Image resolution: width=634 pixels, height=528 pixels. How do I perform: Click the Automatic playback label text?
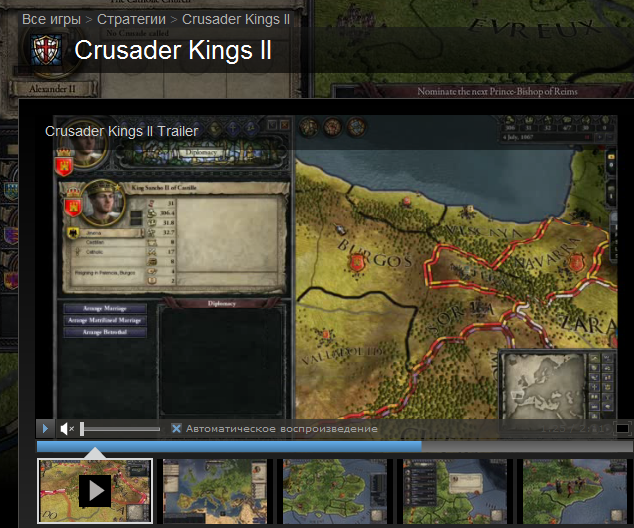pos(281,429)
